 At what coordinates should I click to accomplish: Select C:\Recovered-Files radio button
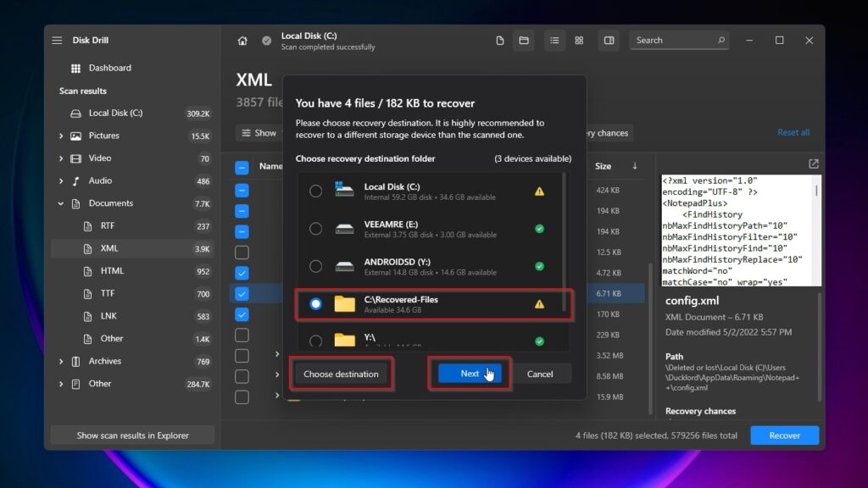click(315, 304)
